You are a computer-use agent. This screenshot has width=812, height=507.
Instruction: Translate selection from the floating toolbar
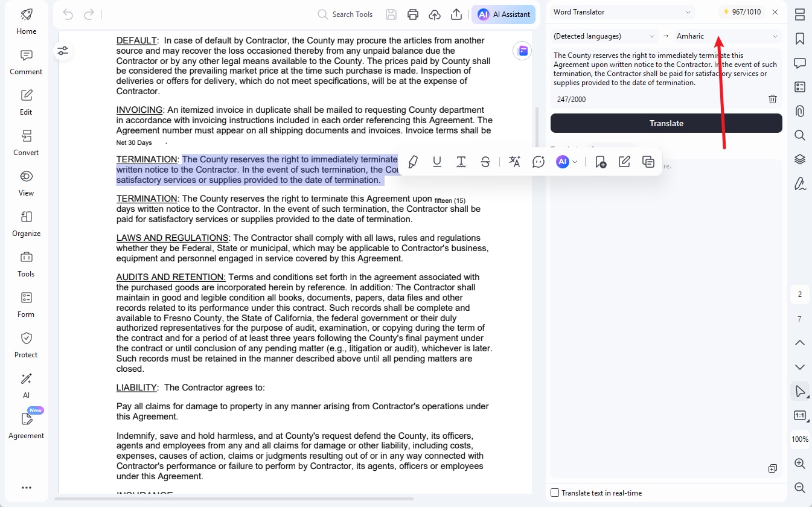click(x=514, y=162)
